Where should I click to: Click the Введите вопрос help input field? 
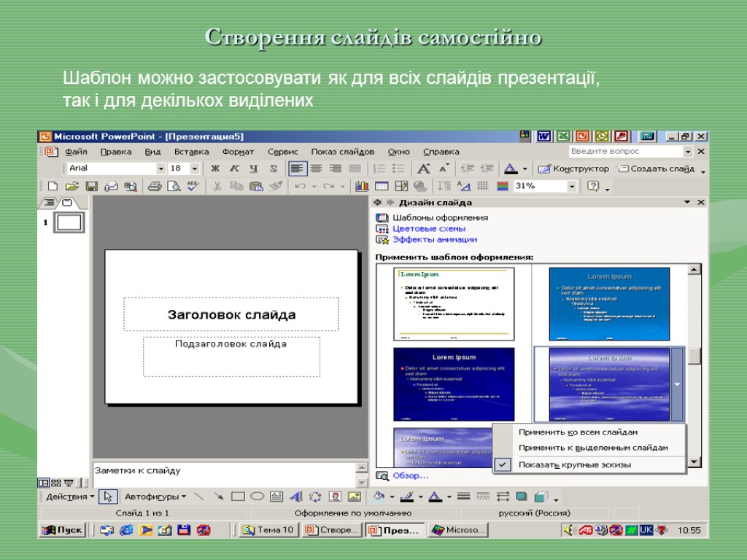[625, 152]
